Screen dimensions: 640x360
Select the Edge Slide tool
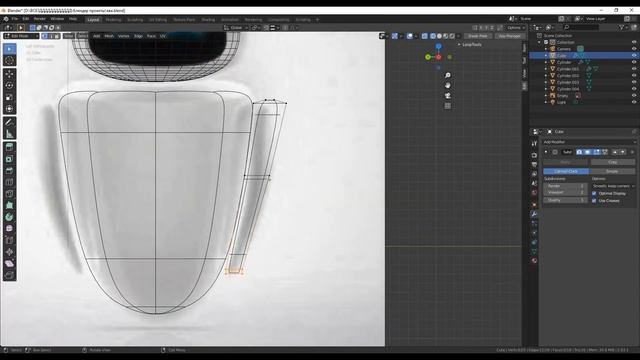(9, 240)
